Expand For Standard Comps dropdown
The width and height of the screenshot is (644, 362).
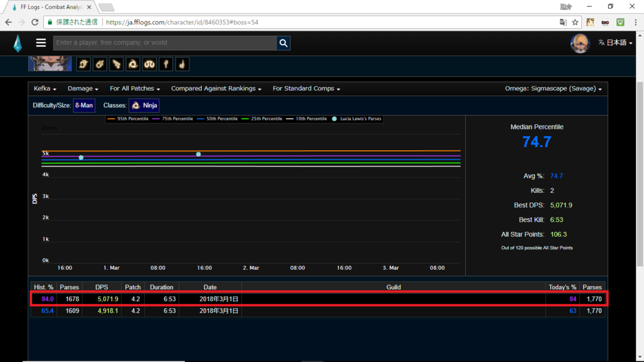click(x=306, y=89)
